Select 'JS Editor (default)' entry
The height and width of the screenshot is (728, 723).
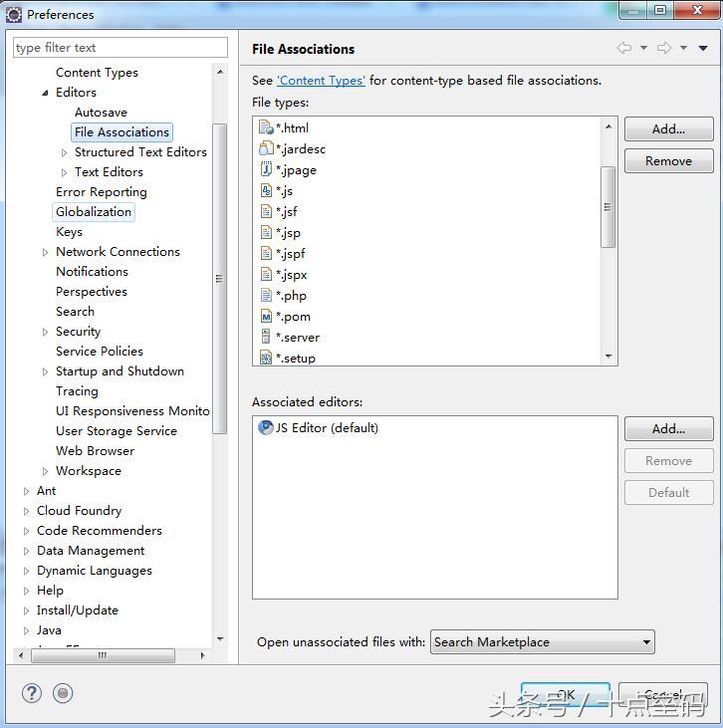coord(319,427)
